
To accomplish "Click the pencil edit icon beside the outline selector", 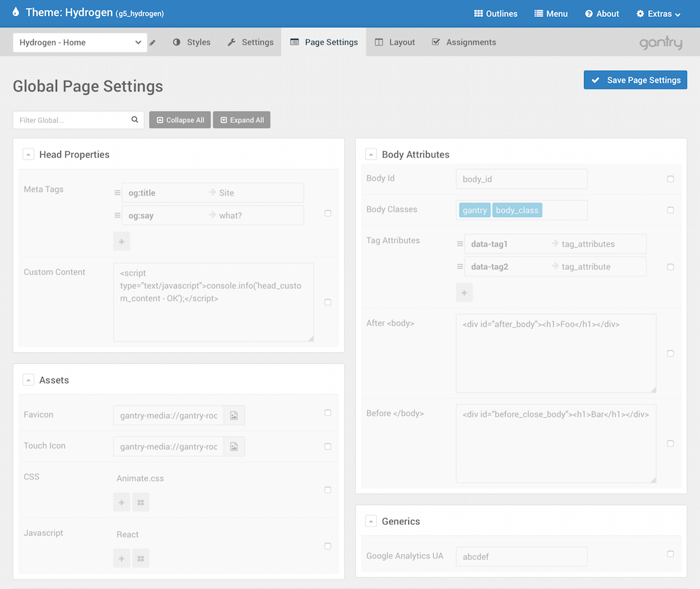I will click(x=152, y=41).
